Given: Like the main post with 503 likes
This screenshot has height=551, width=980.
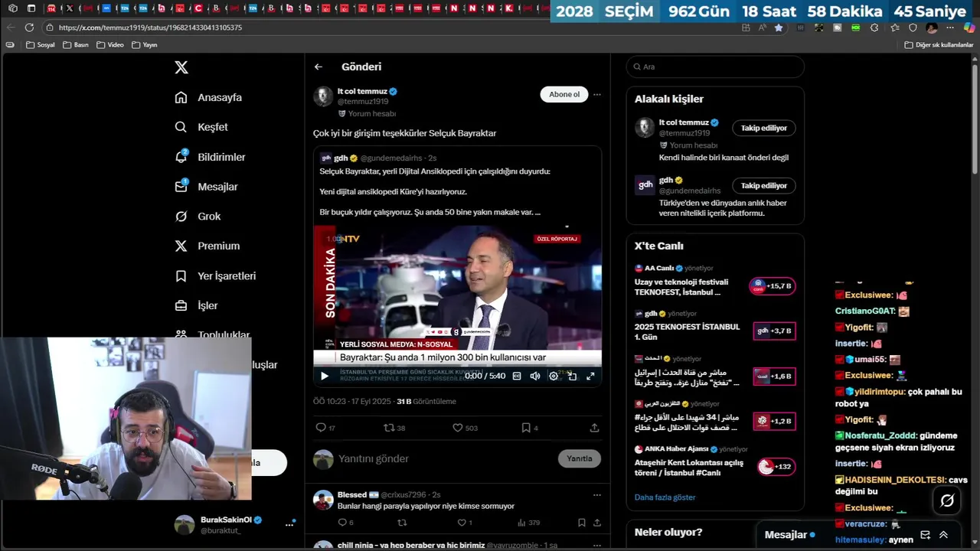Looking at the screenshot, I should coord(465,428).
